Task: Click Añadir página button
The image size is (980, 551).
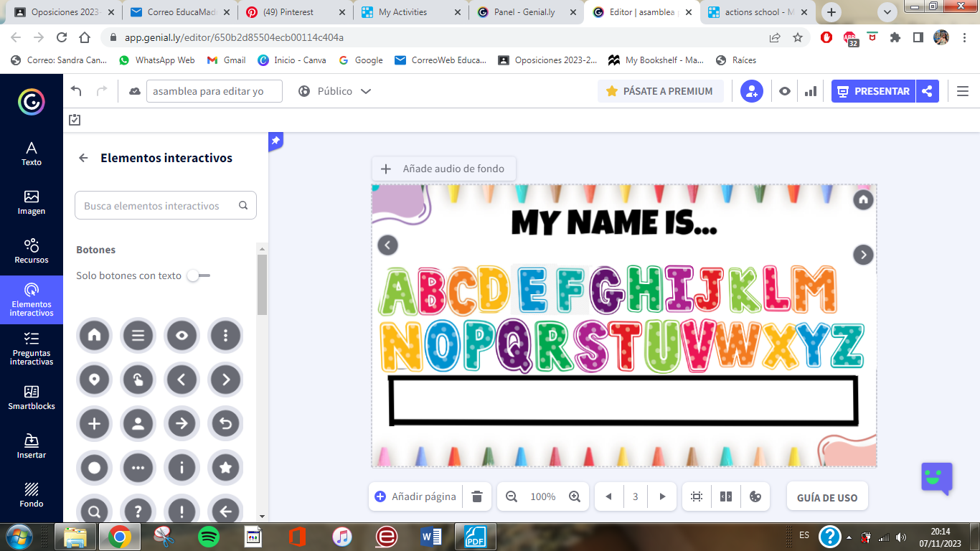Action: point(415,496)
